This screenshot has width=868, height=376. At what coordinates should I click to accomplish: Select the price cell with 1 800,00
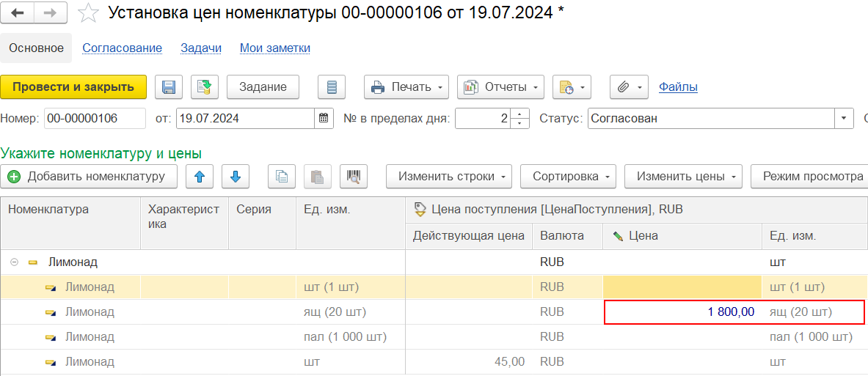pyautogui.click(x=682, y=312)
